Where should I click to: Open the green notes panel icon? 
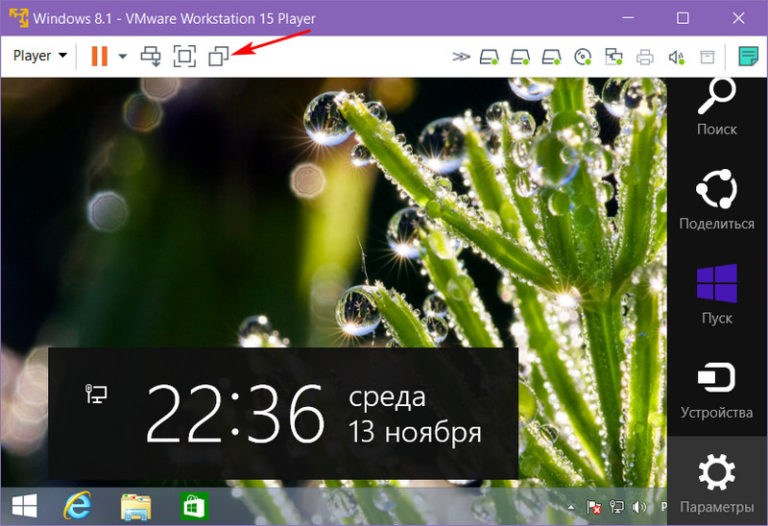pyautogui.click(x=748, y=56)
